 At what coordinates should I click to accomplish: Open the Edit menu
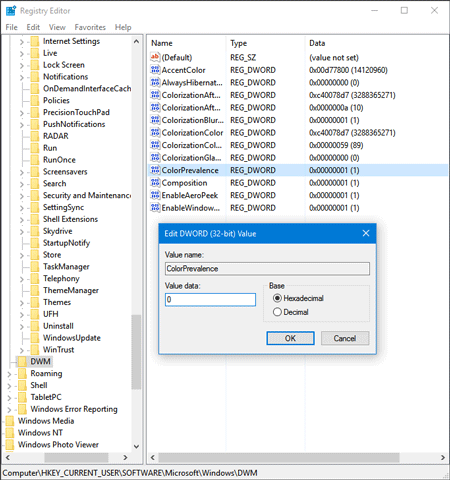(33, 27)
